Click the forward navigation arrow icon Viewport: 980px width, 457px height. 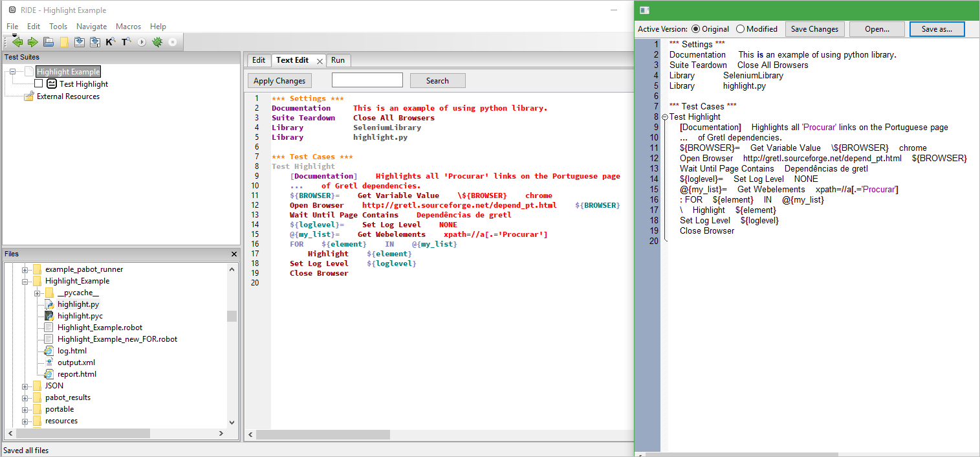point(32,43)
